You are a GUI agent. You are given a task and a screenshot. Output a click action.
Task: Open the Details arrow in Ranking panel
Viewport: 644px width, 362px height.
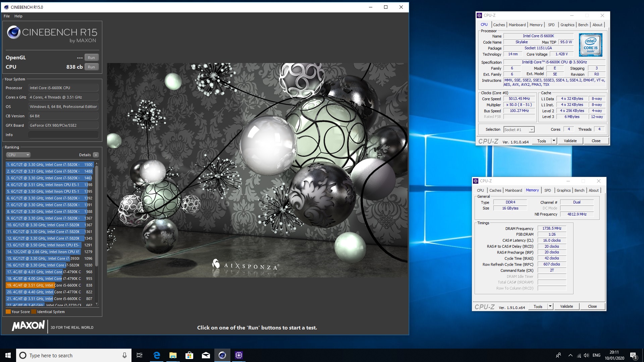point(96,155)
